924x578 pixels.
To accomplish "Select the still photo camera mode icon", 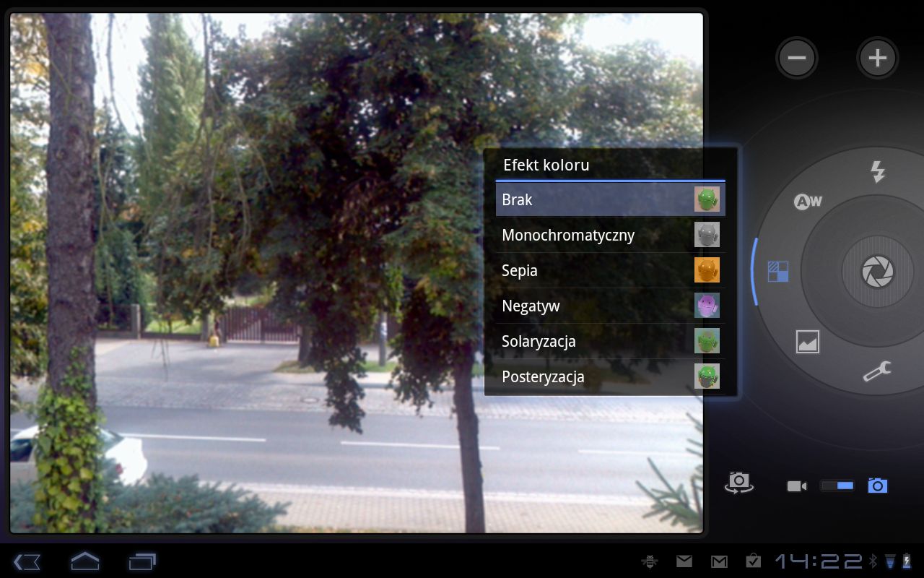I will (877, 486).
